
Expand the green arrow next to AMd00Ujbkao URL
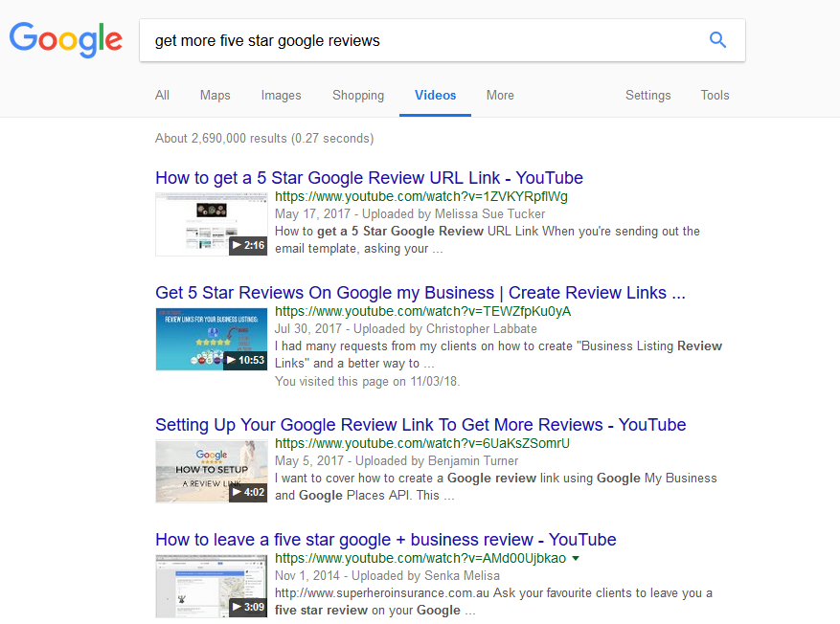pos(576,558)
